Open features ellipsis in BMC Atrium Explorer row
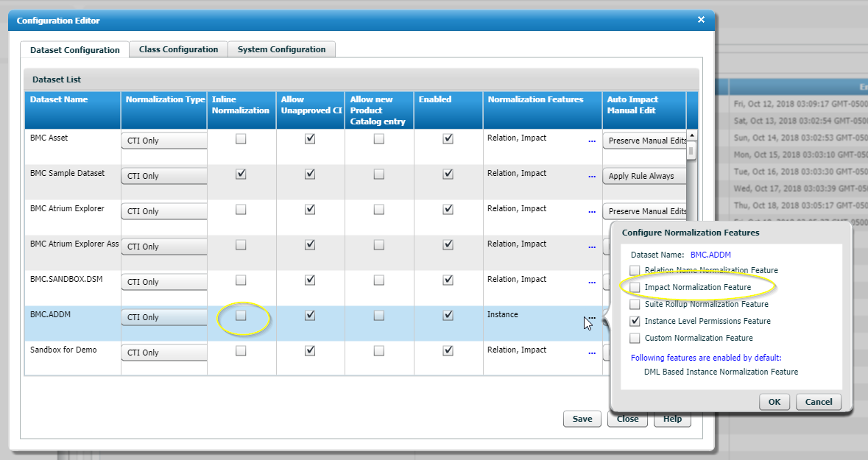 pos(592,212)
